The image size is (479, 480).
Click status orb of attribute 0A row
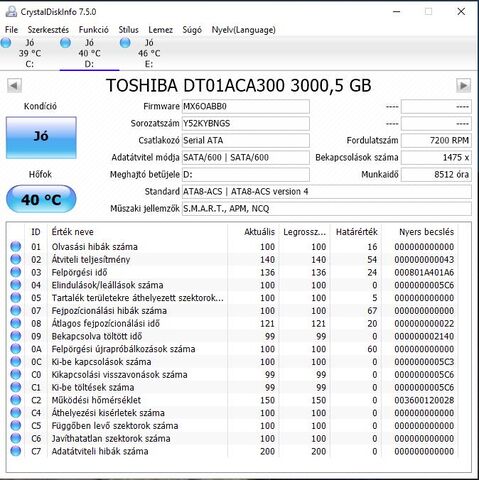click(16, 349)
